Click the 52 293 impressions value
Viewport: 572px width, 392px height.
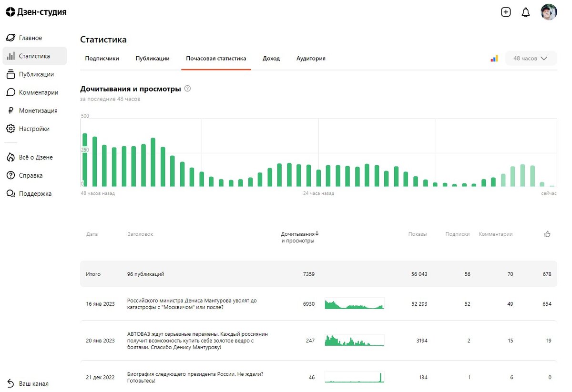tap(419, 304)
